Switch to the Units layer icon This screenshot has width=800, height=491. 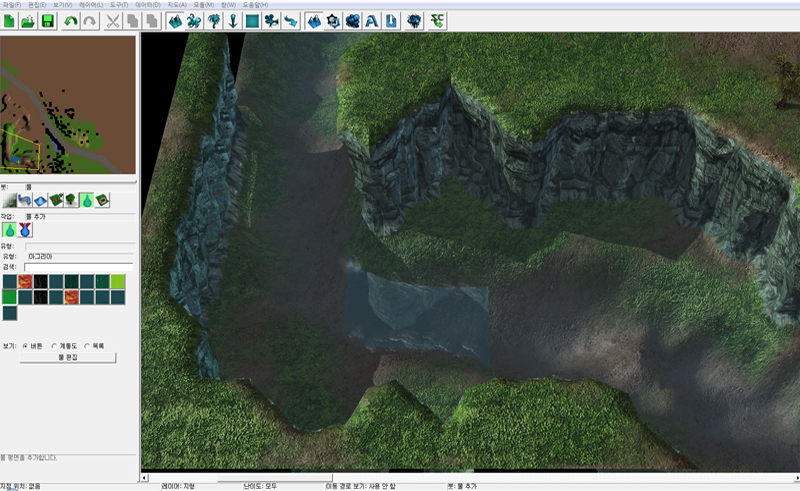[194, 21]
